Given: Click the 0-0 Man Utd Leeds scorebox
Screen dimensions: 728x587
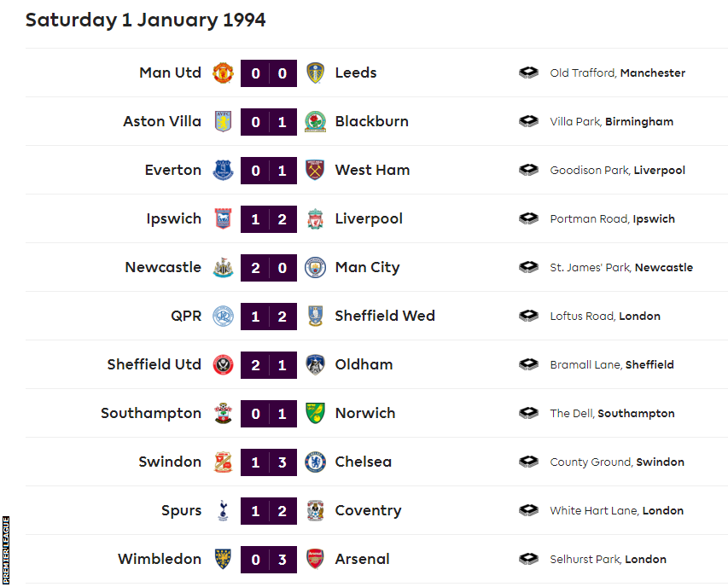Looking at the screenshot, I should pos(268,73).
